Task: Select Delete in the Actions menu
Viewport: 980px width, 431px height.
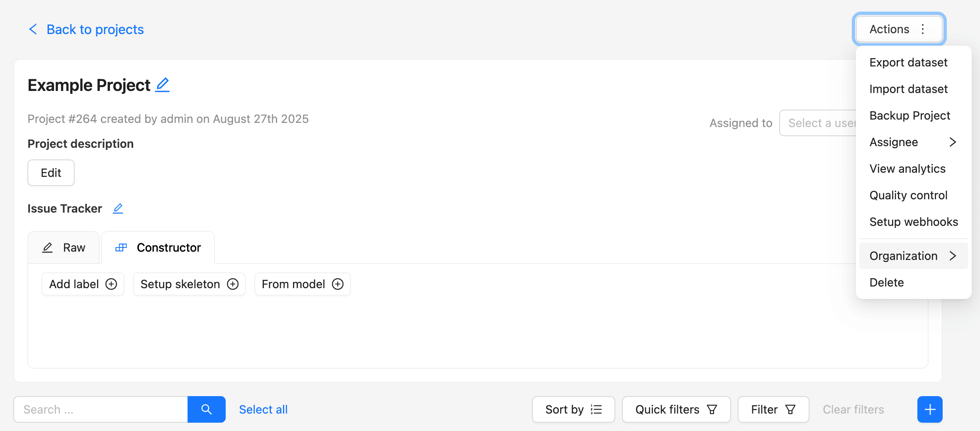Action: (x=887, y=282)
